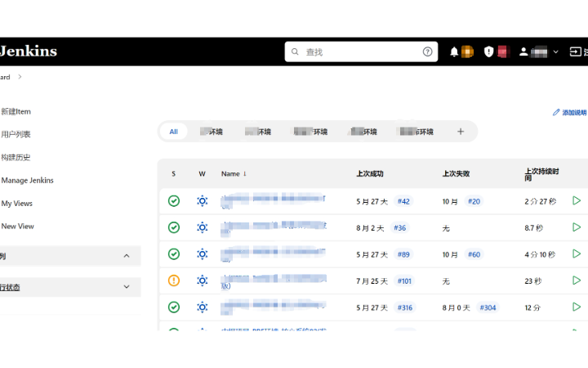The width and height of the screenshot is (588, 368).
Task: Select the All view tab
Action: pyautogui.click(x=174, y=132)
